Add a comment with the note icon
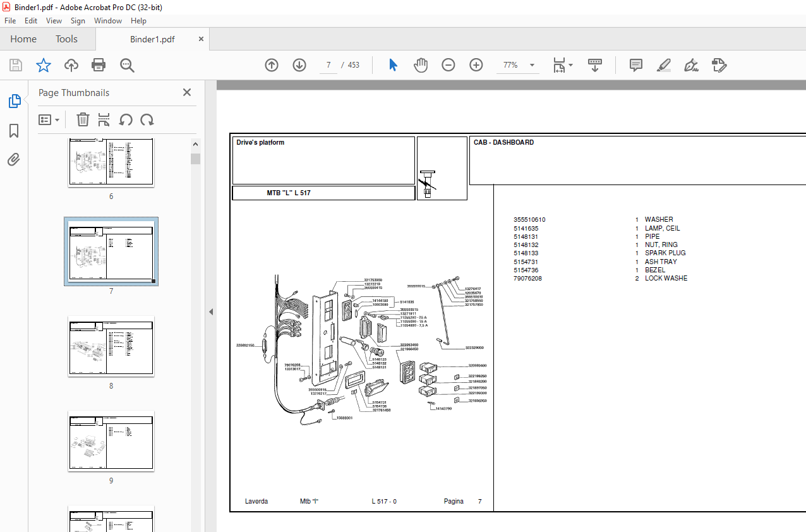806x532 pixels. pos(636,65)
